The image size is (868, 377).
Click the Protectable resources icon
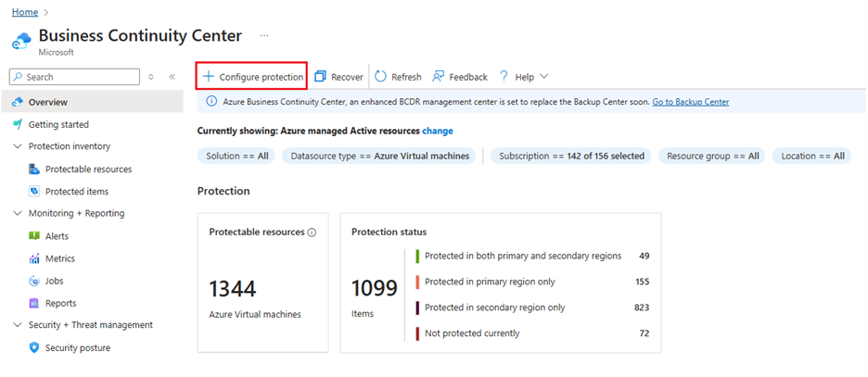click(34, 170)
